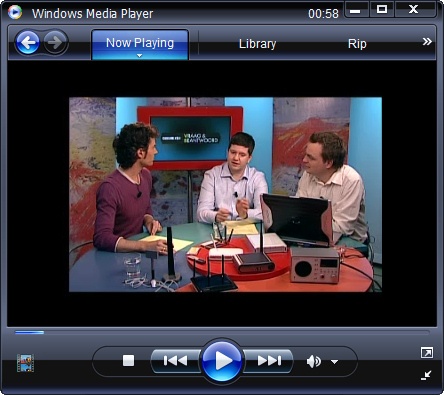
Task: Skip to the Previous track
Action: coord(176,361)
